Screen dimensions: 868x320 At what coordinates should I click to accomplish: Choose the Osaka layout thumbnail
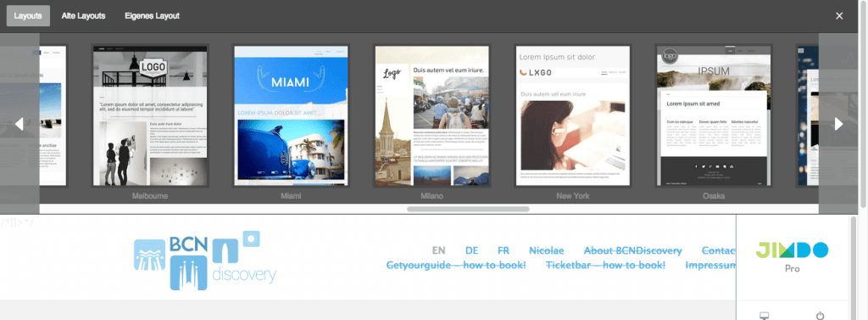point(714,115)
